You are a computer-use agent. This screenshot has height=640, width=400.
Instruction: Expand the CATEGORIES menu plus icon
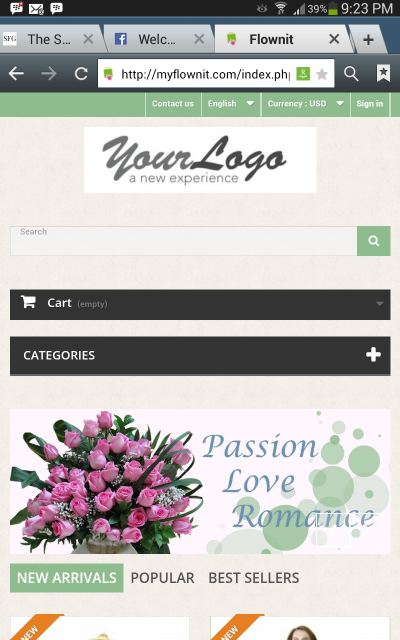[373, 355]
